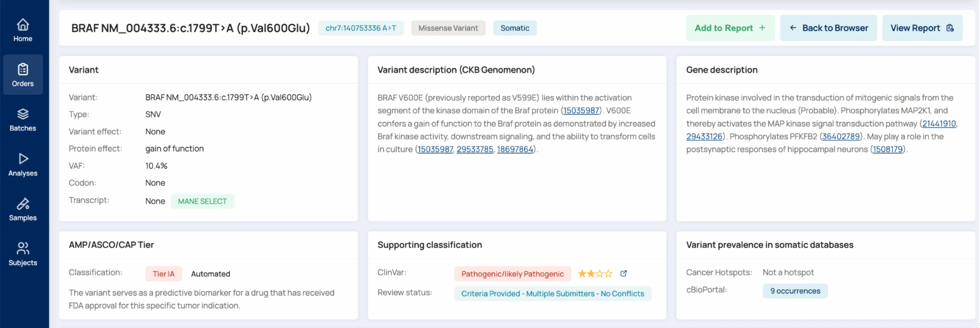The width and height of the screenshot is (980, 328).
Task: Open gene description reference 21441910
Action: [939, 124]
